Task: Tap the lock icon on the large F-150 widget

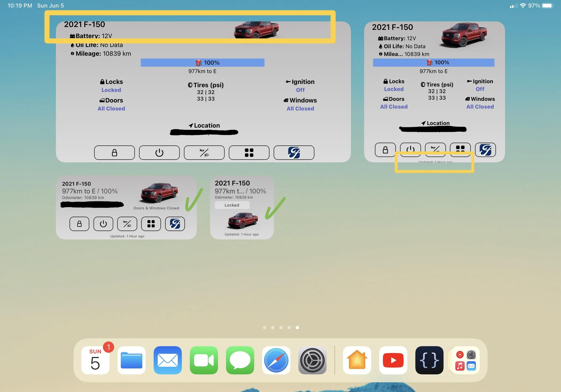Action: click(114, 152)
